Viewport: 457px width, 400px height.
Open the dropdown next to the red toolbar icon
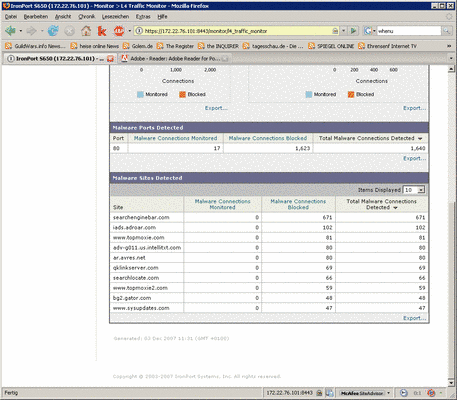click(129, 31)
